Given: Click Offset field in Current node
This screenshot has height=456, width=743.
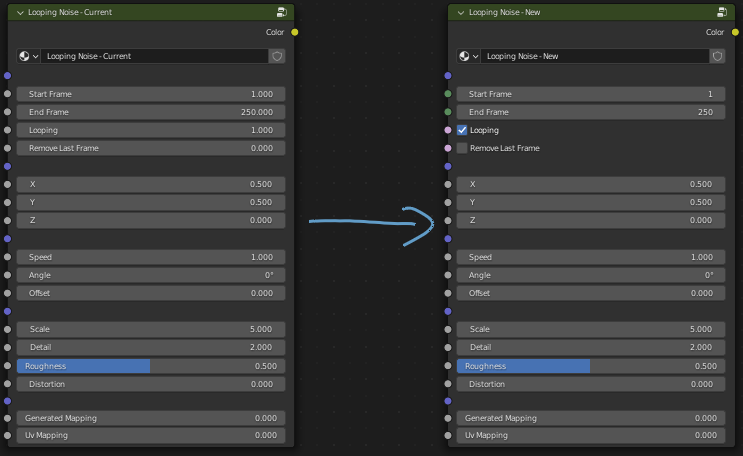Looking at the screenshot, I should pos(151,293).
